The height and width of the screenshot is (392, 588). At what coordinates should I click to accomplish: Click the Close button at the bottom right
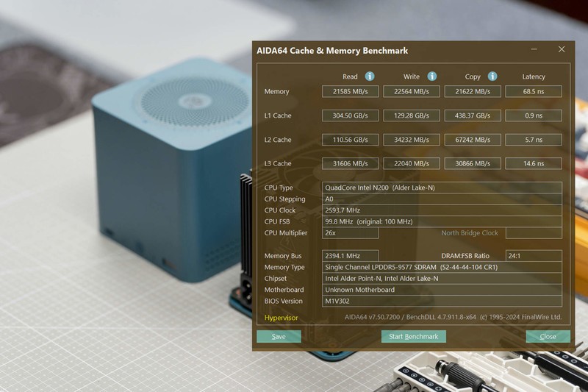[x=548, y=336]
